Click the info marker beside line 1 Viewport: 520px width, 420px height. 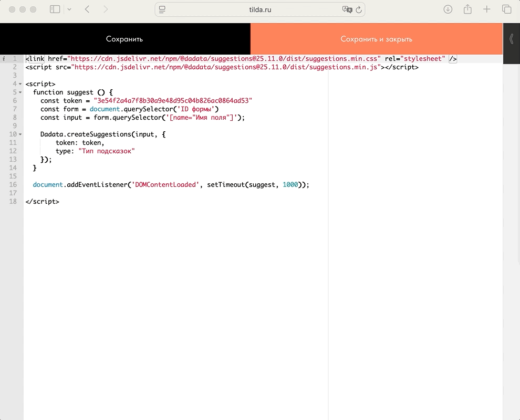[x=4, y=59]
